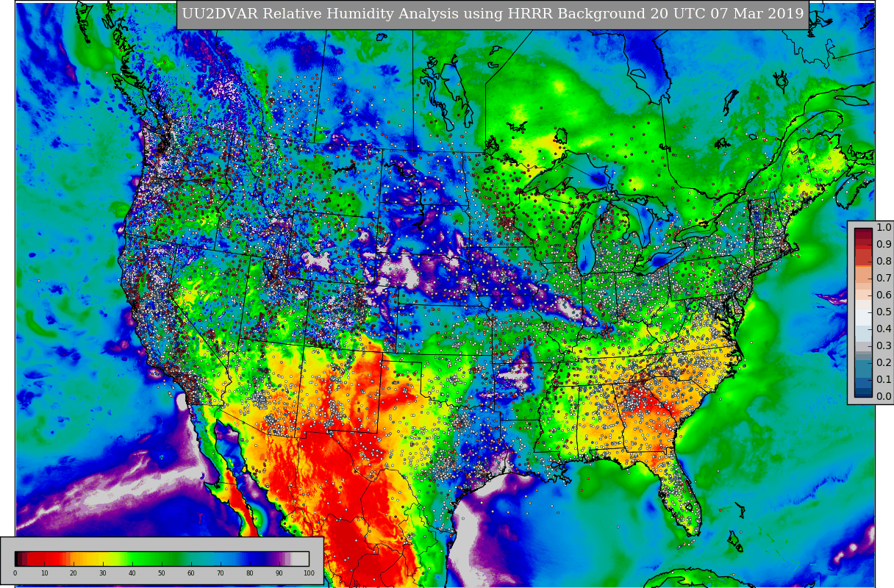Click the '0.6' label on right colorbar
The width and height of the screenshot is (894, 588).
click(x=884, y=295)
